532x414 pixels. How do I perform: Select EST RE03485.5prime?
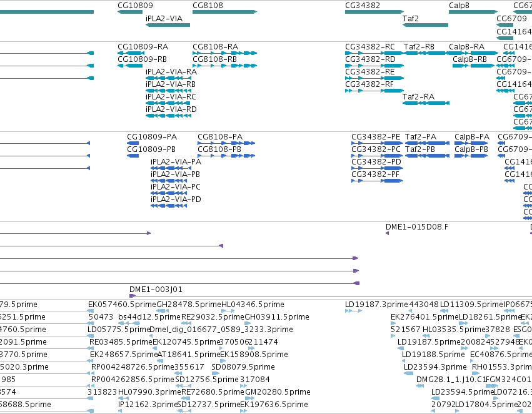(121, 342)
